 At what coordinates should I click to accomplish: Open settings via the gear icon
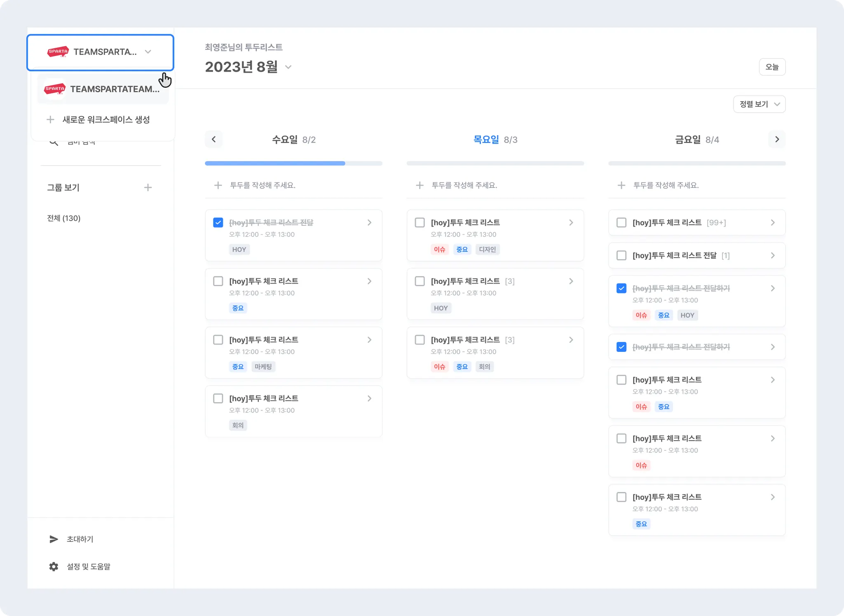click(x=54, y=567)
